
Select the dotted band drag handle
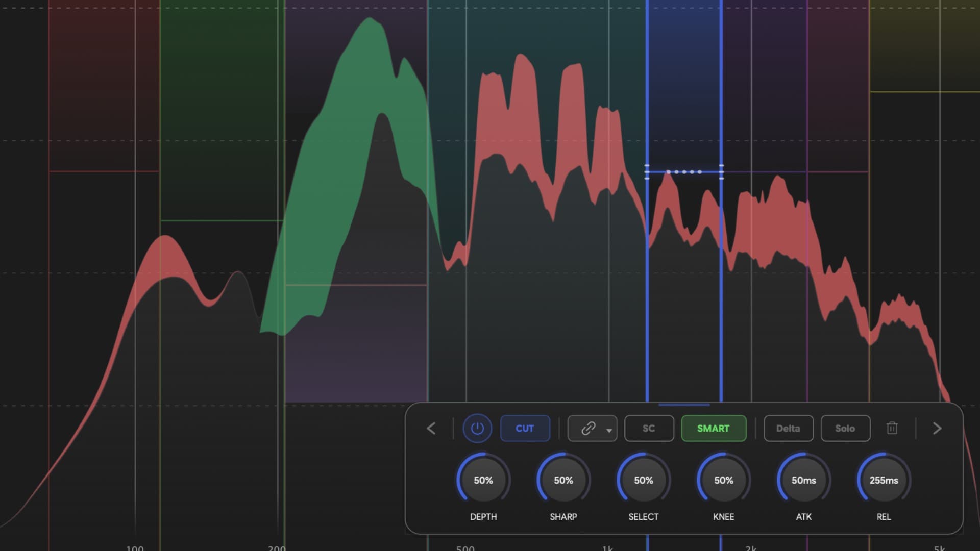(684, 172)
